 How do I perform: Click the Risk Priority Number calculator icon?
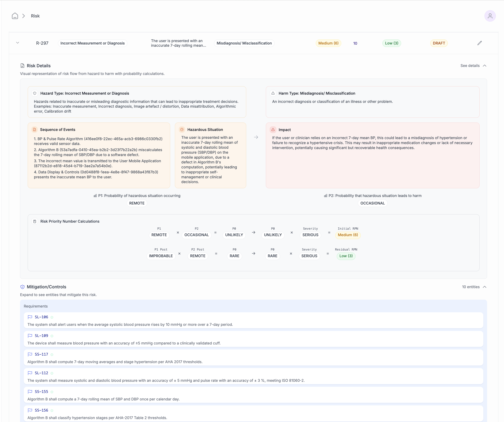point(35,221)
